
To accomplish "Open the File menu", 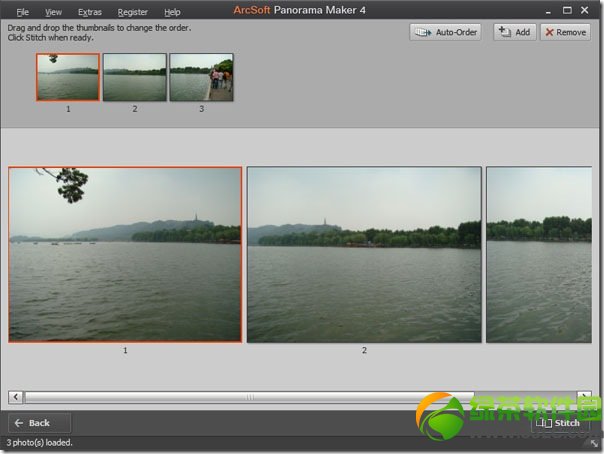I will 22,12.
